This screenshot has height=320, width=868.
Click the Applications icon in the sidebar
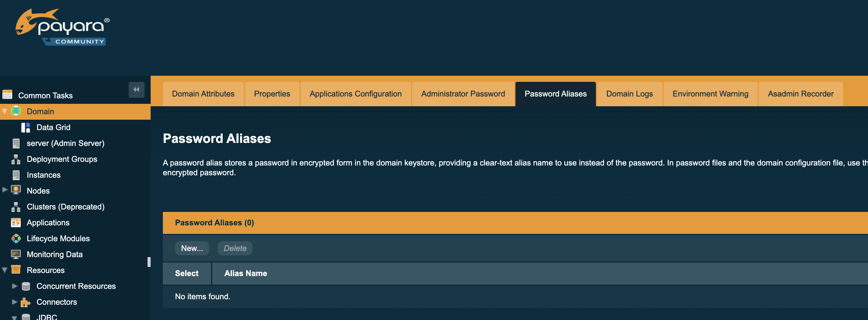16,223
